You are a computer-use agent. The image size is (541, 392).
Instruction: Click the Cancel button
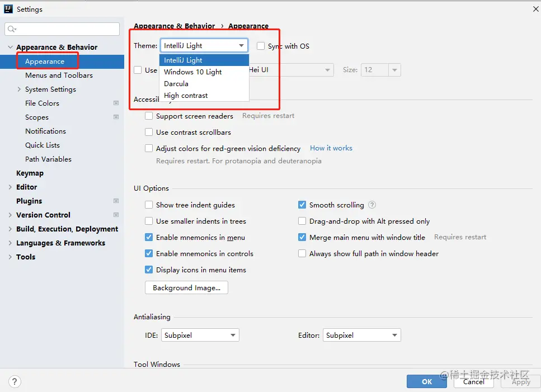(x=473, y=382)
